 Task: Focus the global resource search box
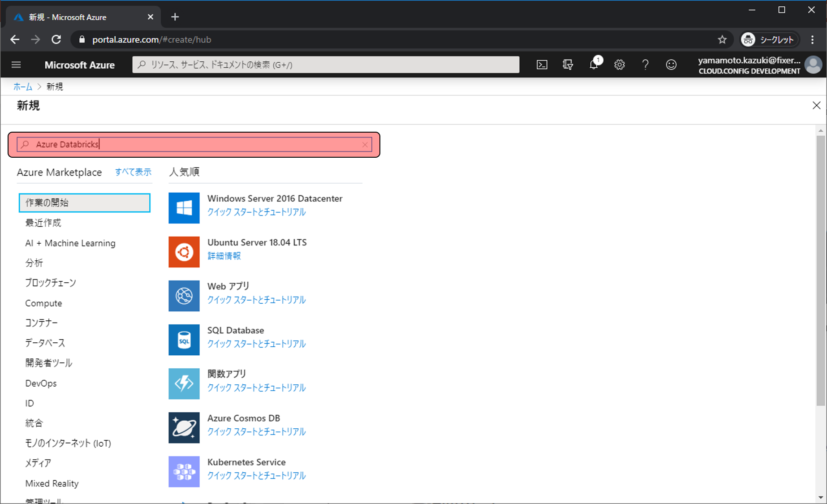coord(326,65)
